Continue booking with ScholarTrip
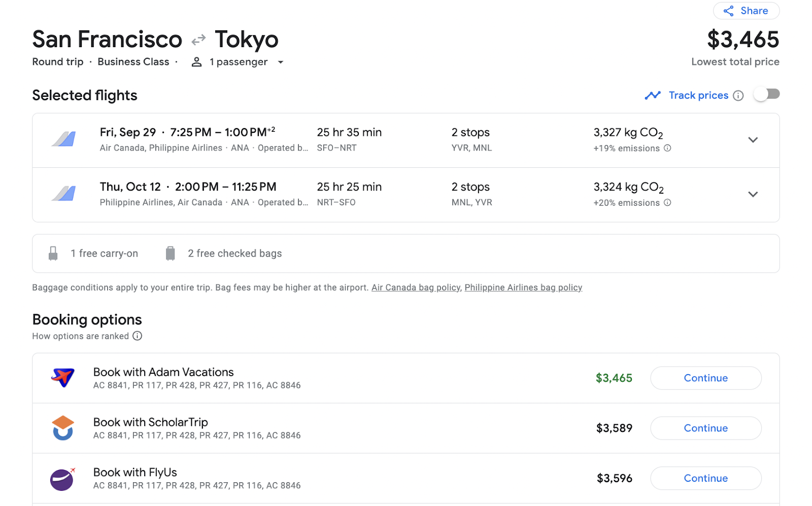812x506 pixels. point(705,428)
